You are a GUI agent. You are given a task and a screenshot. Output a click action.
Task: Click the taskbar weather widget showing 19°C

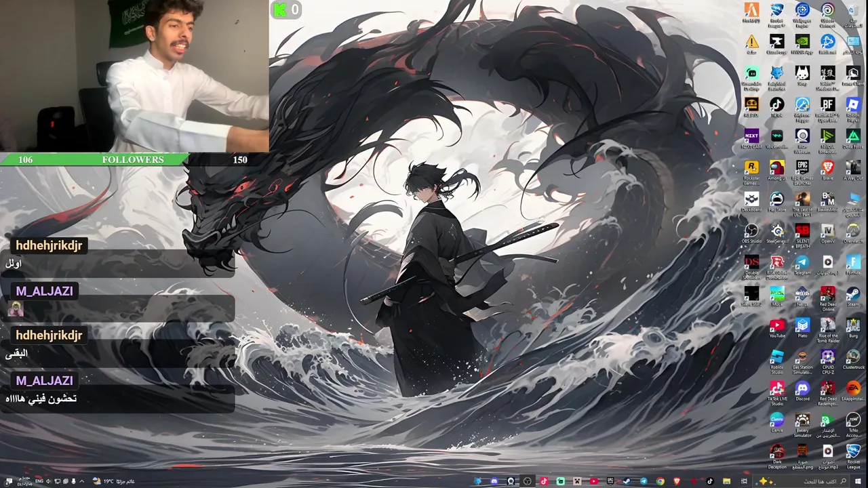114,481
